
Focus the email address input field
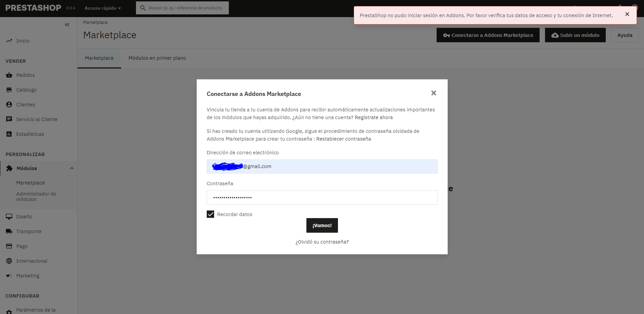[x=322, y=166]
